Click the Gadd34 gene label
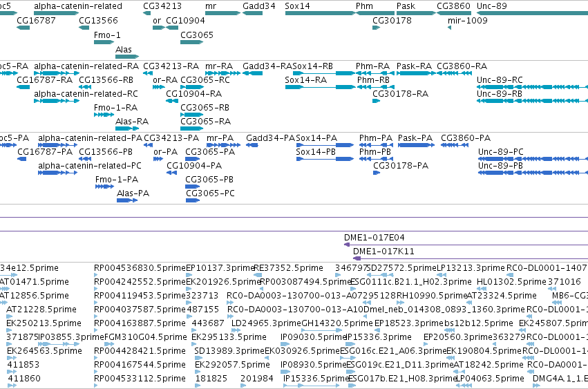 coord(258,6)
